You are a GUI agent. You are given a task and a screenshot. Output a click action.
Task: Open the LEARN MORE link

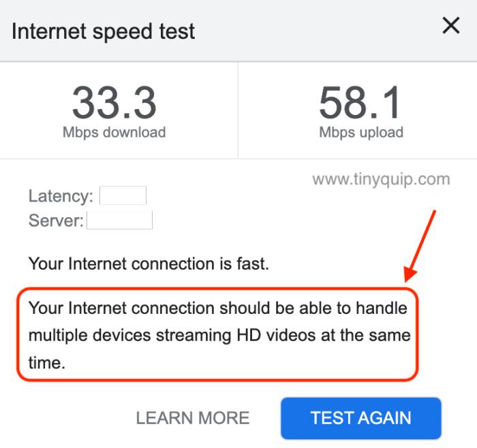tap(193, 417)
